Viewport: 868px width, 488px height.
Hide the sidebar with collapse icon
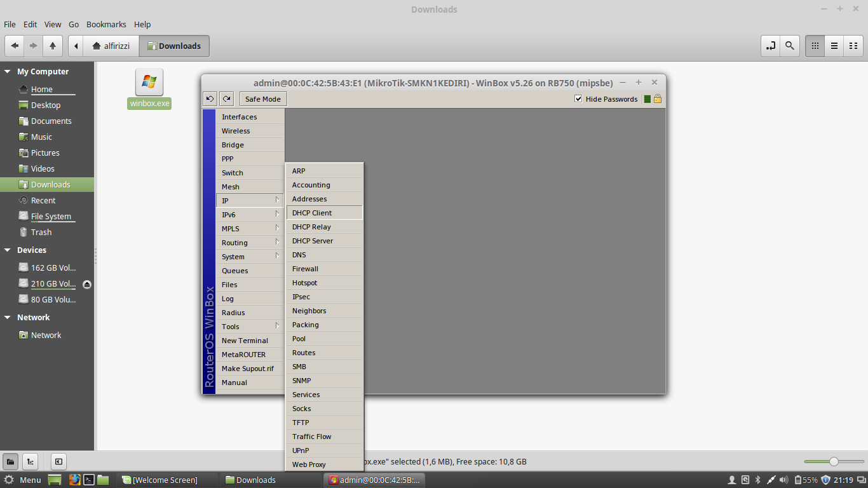coord(58,462)
